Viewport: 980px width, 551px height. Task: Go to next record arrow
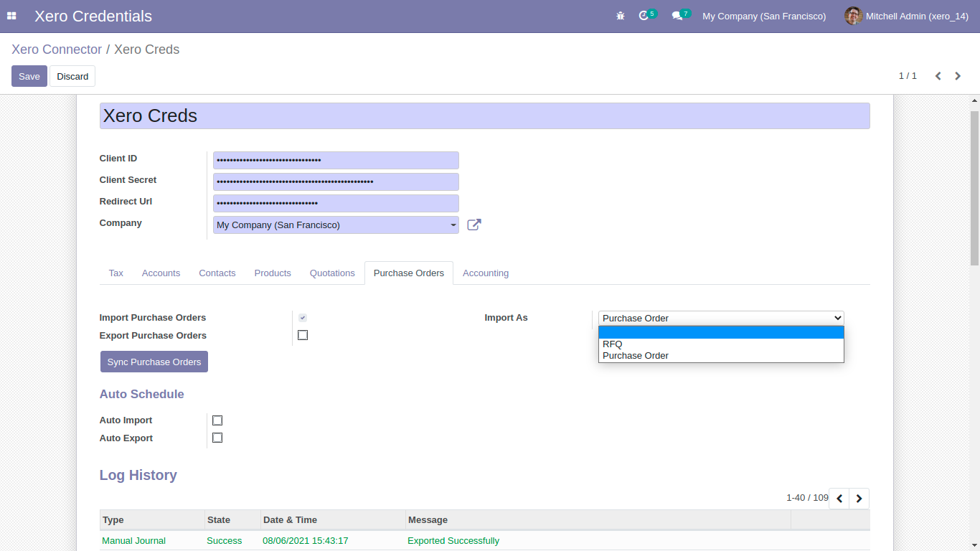pos(958,76)
